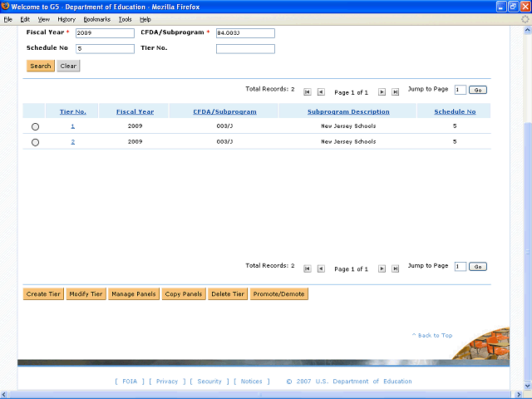Click the bottom first-page pagination icon

click(308, 268)
